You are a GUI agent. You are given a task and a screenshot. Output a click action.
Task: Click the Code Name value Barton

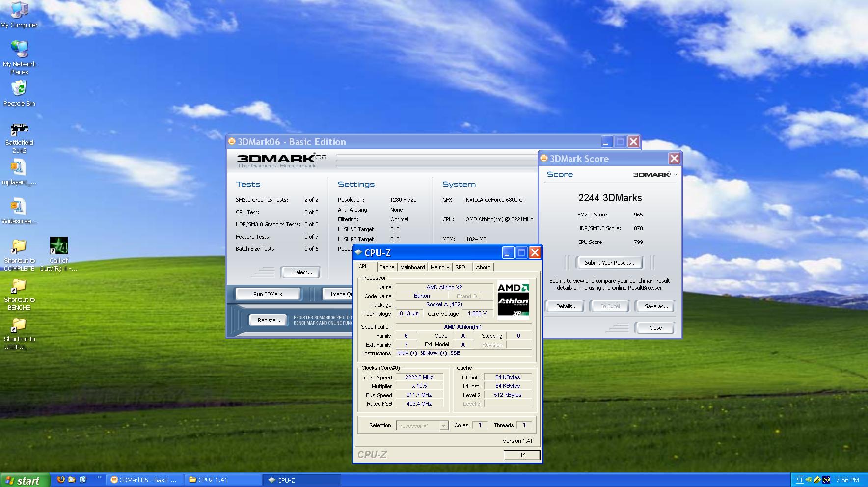click(422, 296)
